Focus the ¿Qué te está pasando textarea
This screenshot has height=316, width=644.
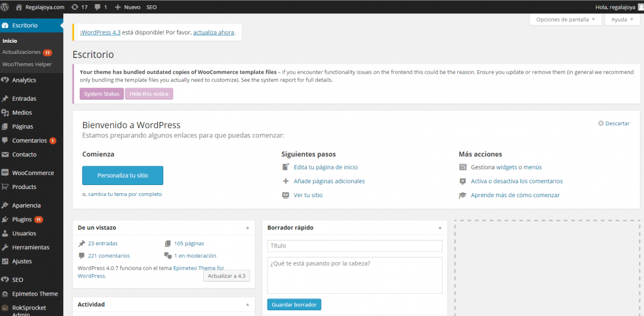click(354, 276)
